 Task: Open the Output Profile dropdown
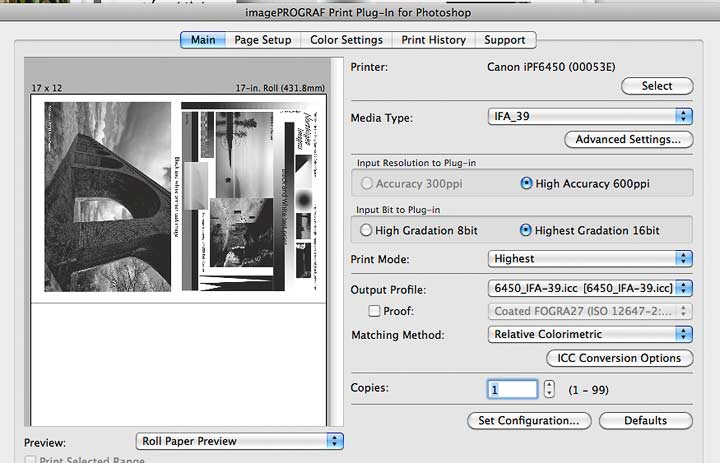point(590,288)
